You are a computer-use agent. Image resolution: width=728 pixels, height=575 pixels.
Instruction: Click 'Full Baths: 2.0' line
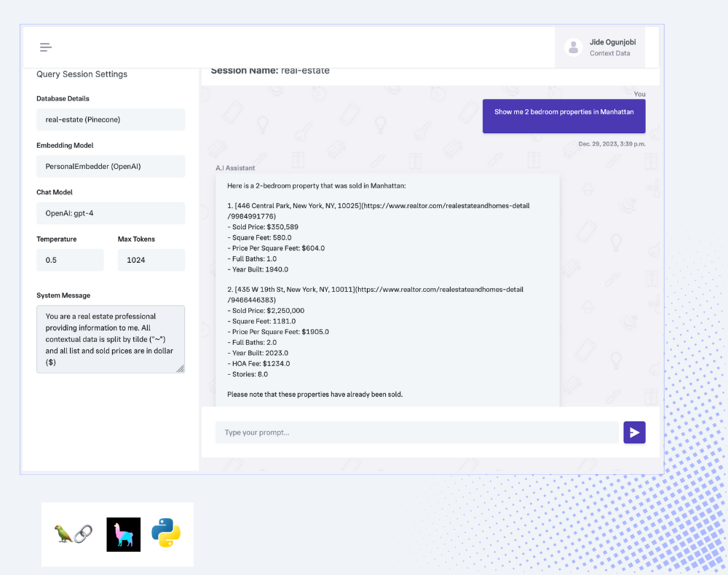pyautogui.click(x=252, y=343)
